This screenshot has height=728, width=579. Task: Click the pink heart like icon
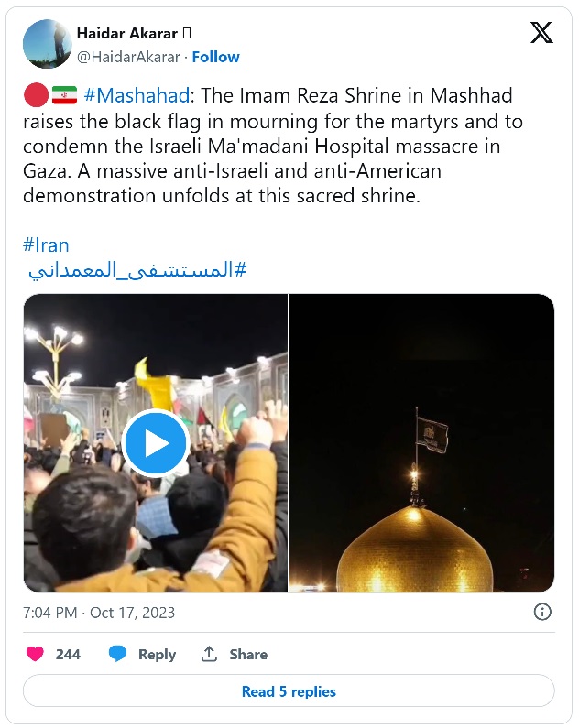coord(36,654)
